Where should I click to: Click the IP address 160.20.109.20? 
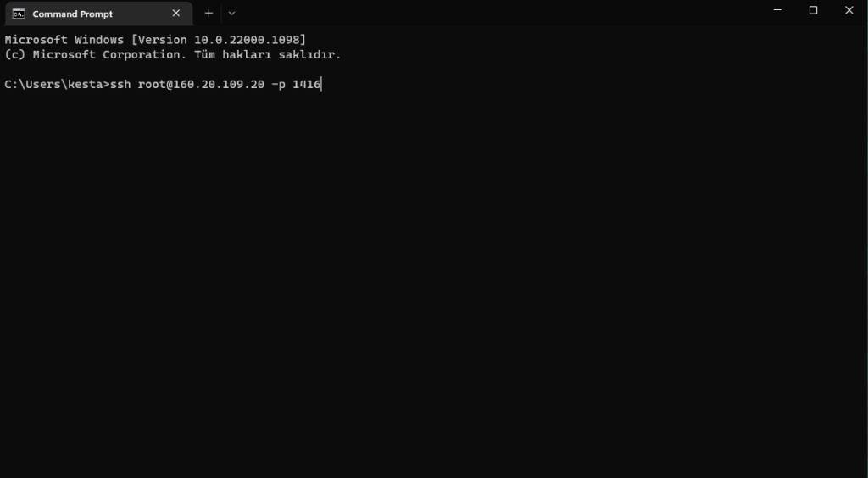pos(215,84)
